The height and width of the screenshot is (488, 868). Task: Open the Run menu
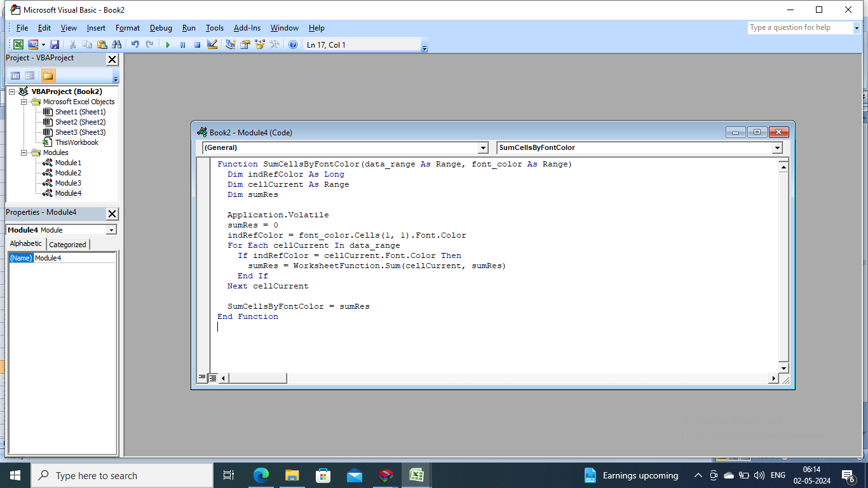pos(189,28)
